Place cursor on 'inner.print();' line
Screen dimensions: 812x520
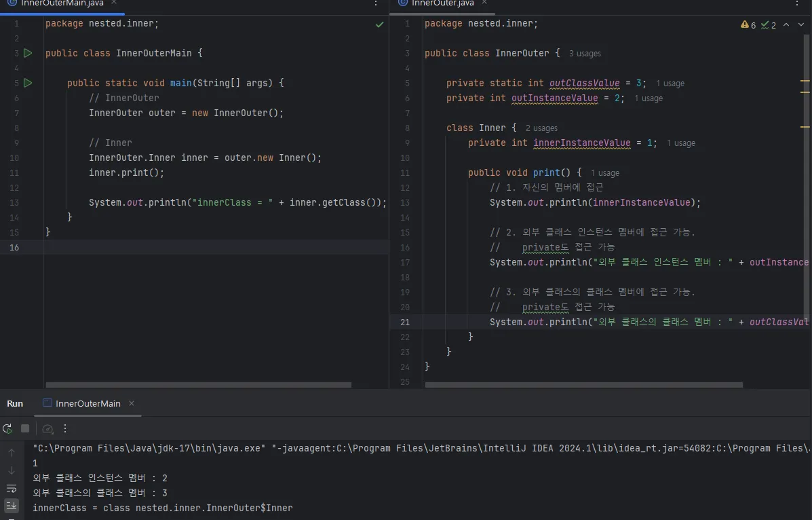coord(126,172)
